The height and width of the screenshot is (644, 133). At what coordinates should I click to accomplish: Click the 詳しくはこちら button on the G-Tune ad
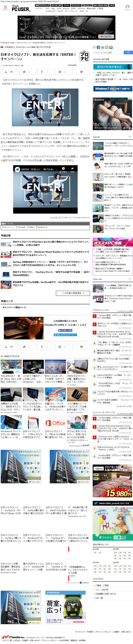click(106, 37)
